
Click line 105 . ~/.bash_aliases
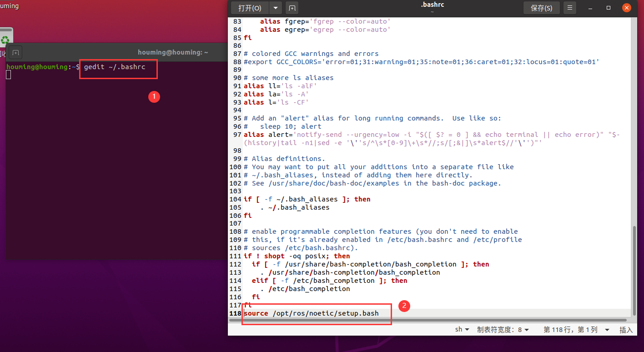295,207
